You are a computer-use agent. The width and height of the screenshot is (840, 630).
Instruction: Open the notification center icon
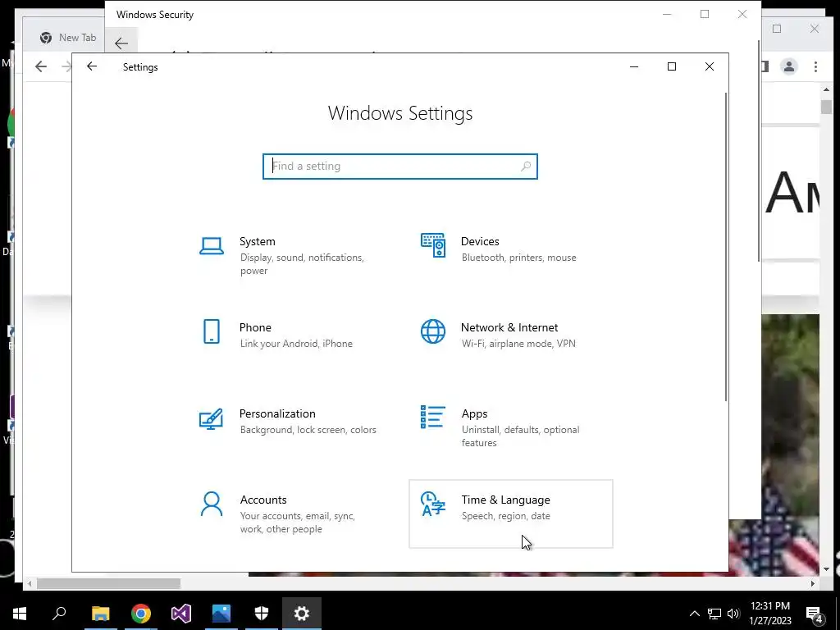[815, 614]
